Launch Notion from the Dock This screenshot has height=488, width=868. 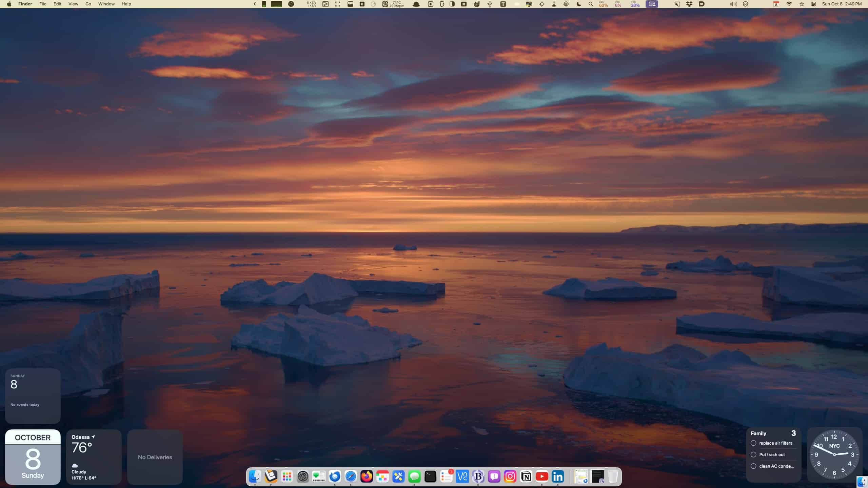pyautogui.click(x=526, y=476)
